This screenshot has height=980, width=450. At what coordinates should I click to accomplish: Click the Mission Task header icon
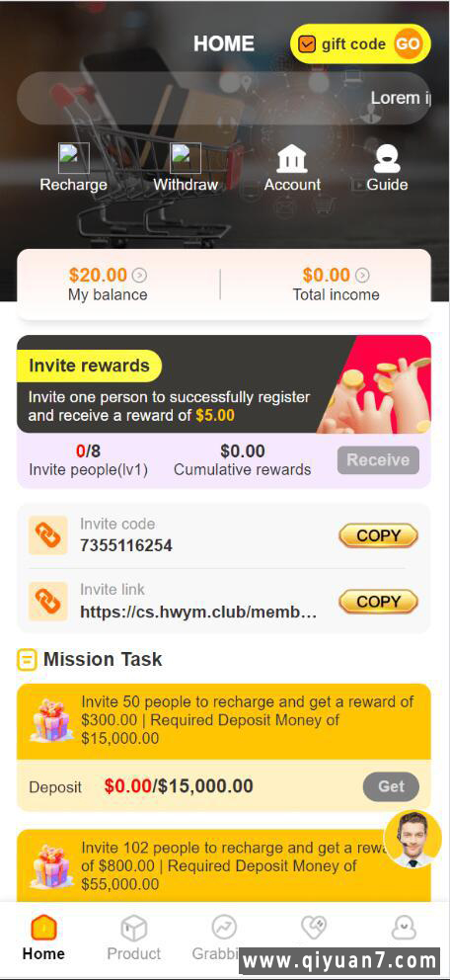pos(27,660)
